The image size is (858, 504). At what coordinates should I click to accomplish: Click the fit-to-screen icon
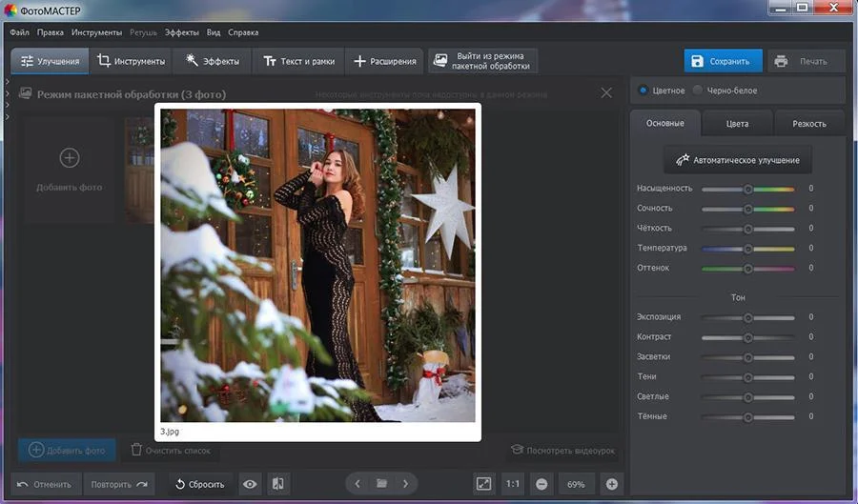pos(484,484)
